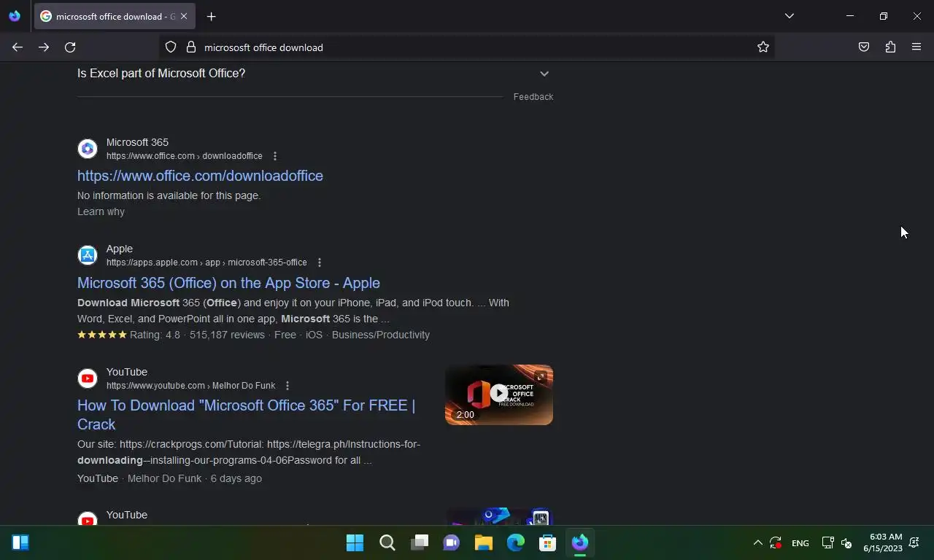Click the sync update tray icon
Viewport: 934px width, 560px height.
pyautogui.click(x=776, y=542)
